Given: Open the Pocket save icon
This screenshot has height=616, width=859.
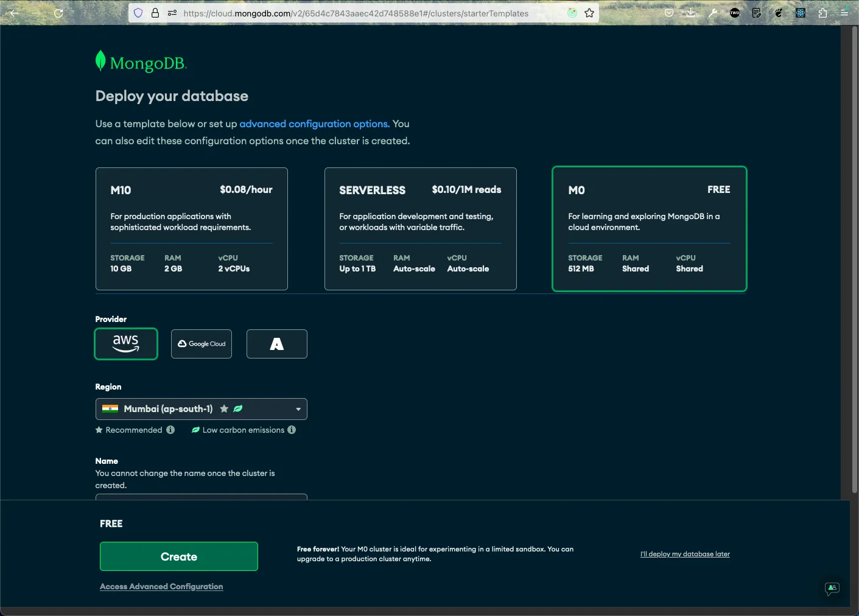Looking at the screenshot, I should click(669, 13).
